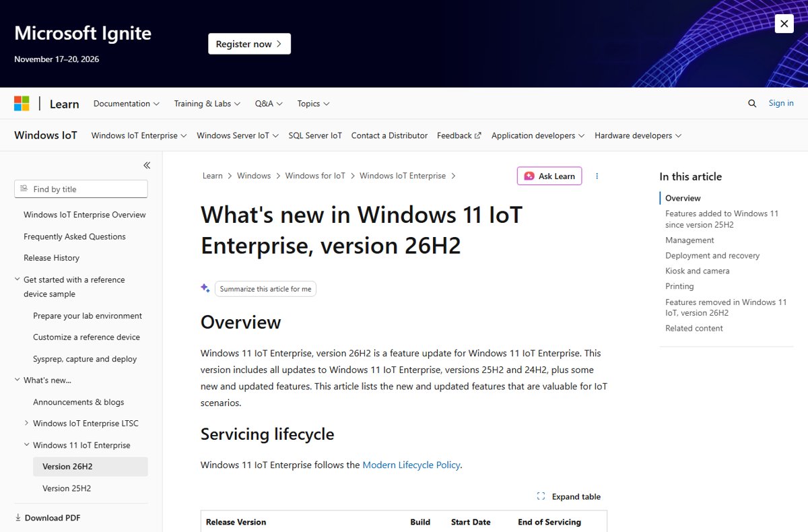Click Expand table
This screenshot has height=532, width=808.
569,496
